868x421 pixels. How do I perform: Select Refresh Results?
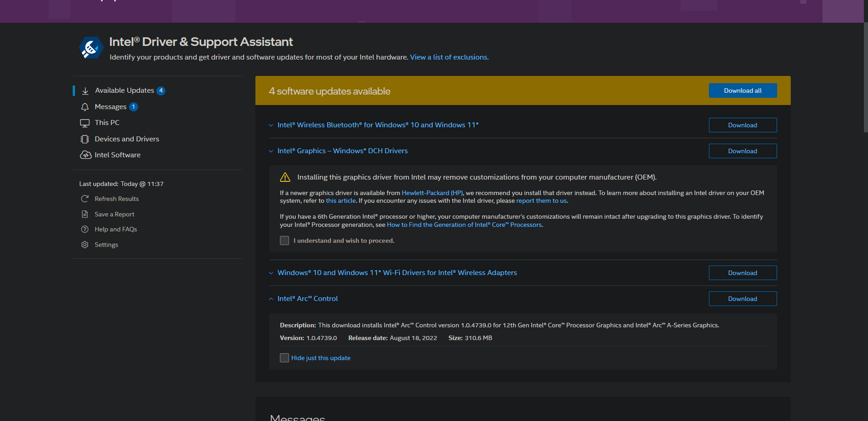tap(117, 199)
